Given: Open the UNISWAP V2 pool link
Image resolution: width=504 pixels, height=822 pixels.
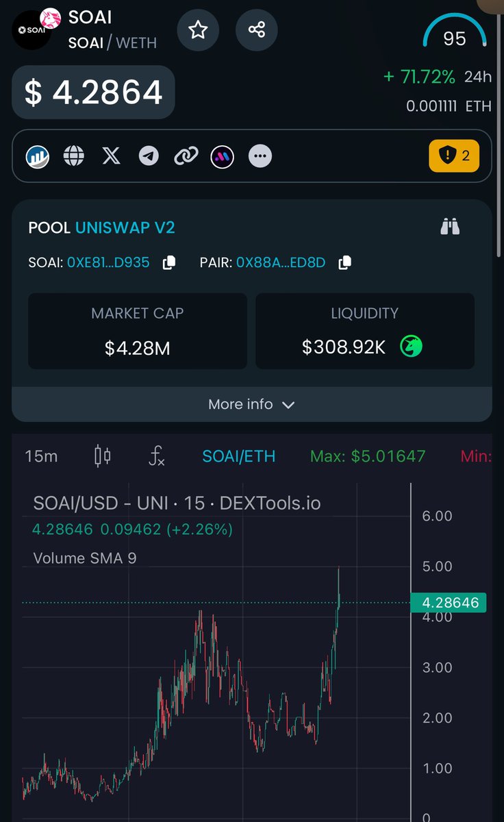Looking at the screenshot, I should [x=125, y=227].
